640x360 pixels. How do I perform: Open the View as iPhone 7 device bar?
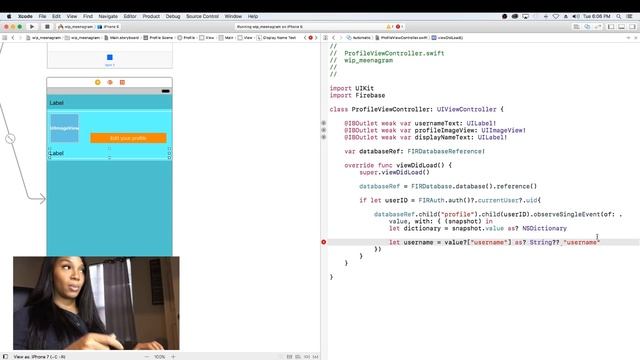tap(40, 356)
